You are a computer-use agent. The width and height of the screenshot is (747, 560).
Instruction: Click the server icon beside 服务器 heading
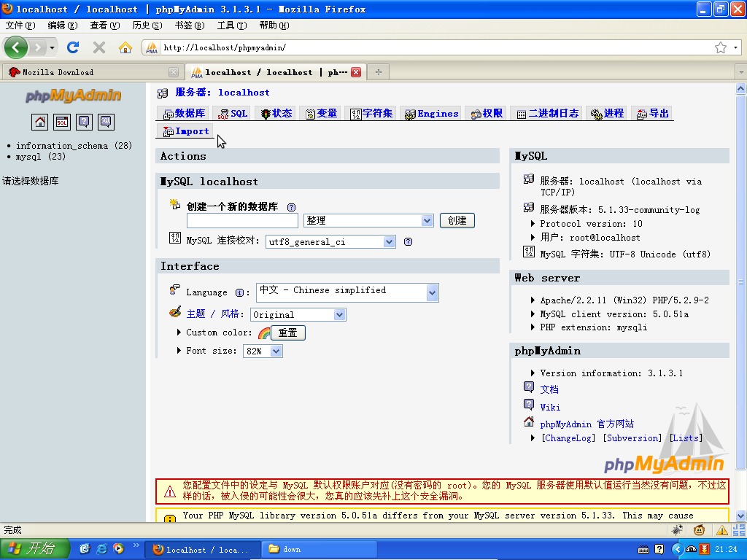point(163,93)
